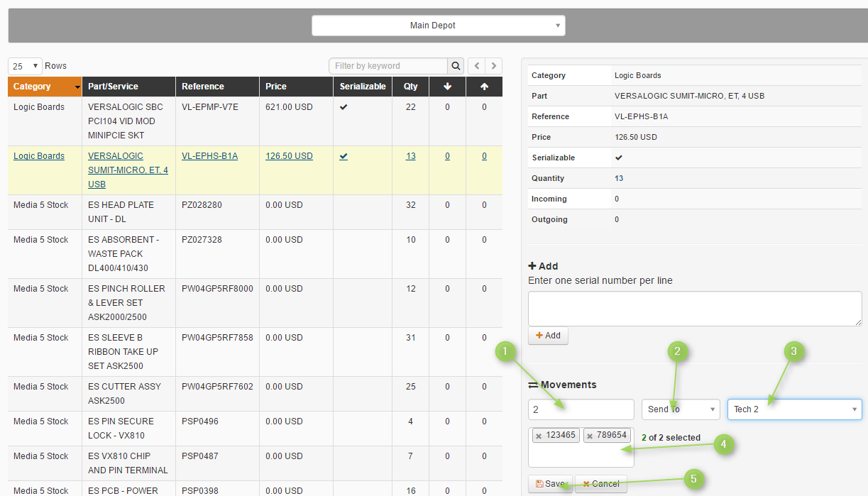This screenshot has width=868, height=496.
Task: Open the rows-per-page dropdown
Action: pyautogui.click(x=25, y=66)
